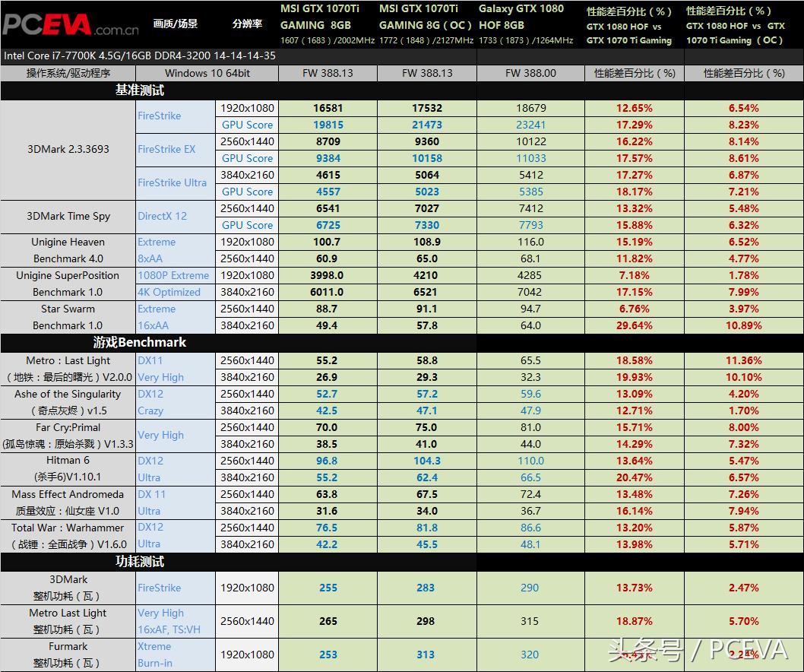
Task: Select the Ashe of the Singularity title
Action: [68, 394]
